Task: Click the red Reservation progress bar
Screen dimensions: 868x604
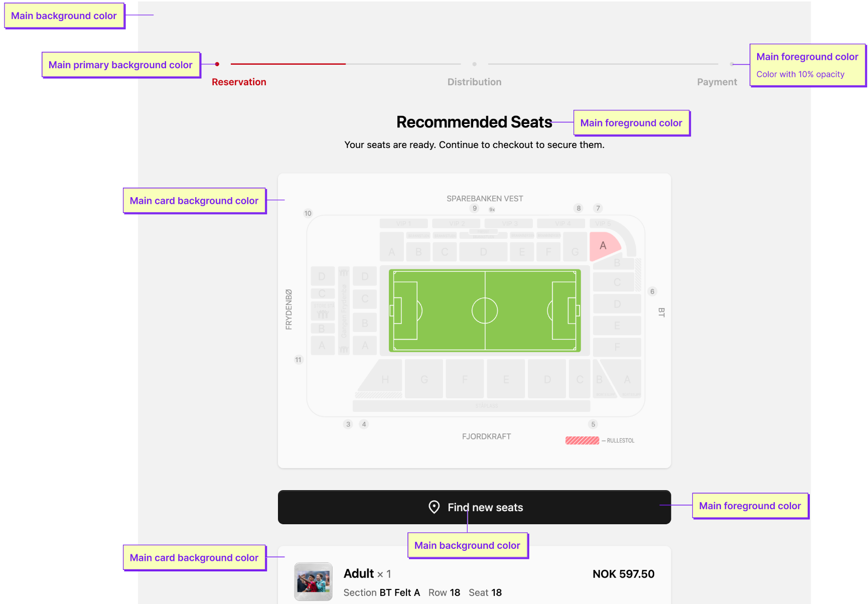Action: [288, 64]
